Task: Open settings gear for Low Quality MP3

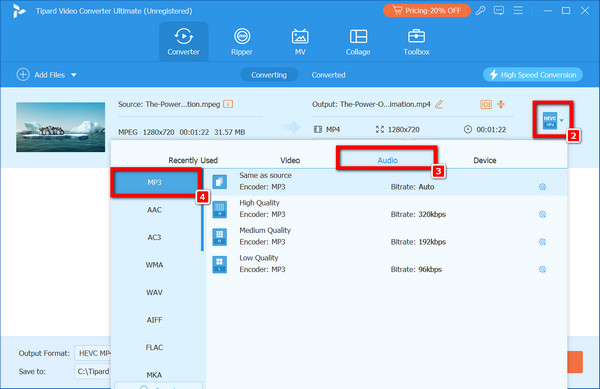Action: pyautogui.click(x=542, y=269)
